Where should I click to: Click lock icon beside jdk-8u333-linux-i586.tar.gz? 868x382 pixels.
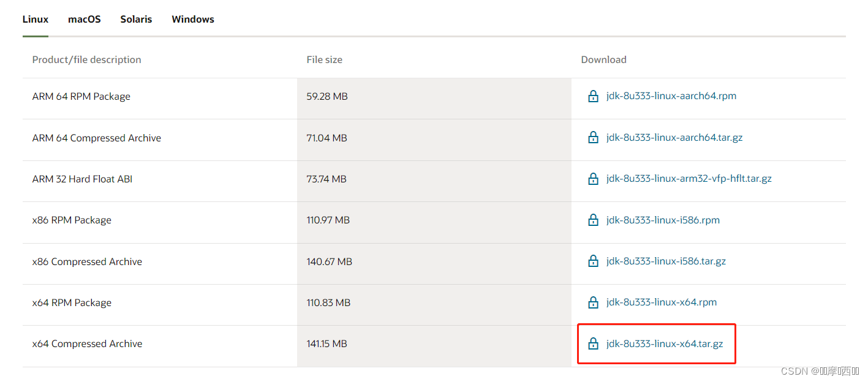[x=593, y=261]
